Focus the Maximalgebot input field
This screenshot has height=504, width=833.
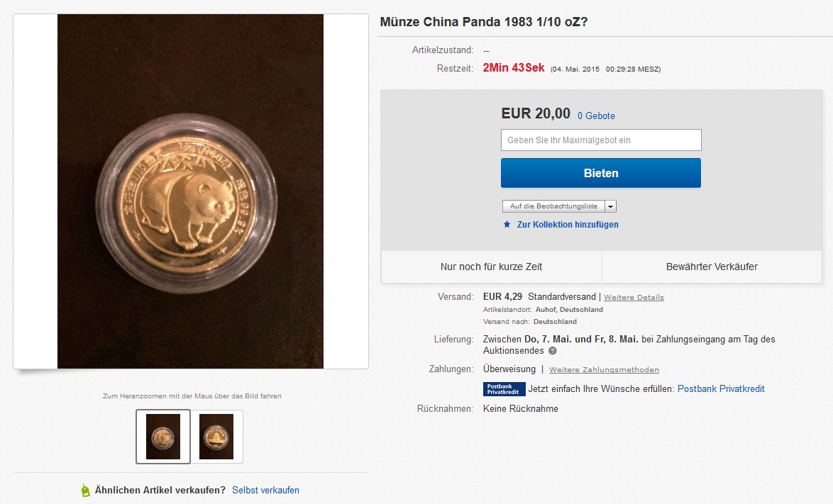(x=601, y=140)
